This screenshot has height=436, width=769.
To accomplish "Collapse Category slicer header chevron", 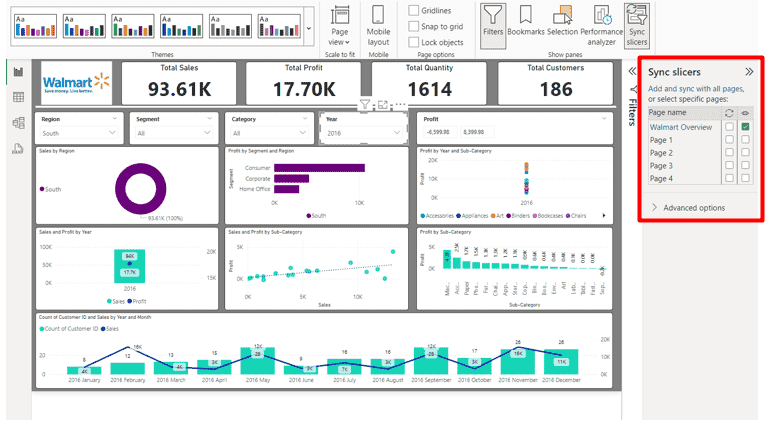I will [305, 119].
